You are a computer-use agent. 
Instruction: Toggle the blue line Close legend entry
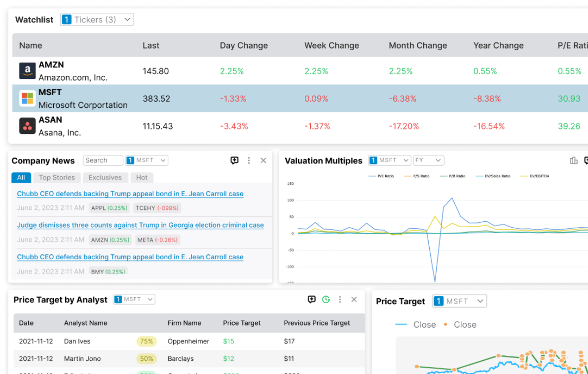pyautogui.click(x=415, y=325)
